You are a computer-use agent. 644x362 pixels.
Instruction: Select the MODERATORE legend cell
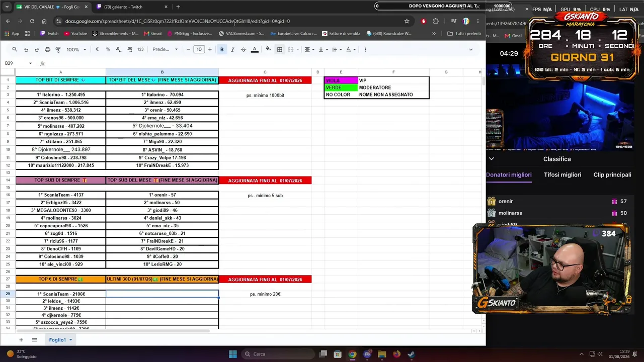click(x=393, y=87)
